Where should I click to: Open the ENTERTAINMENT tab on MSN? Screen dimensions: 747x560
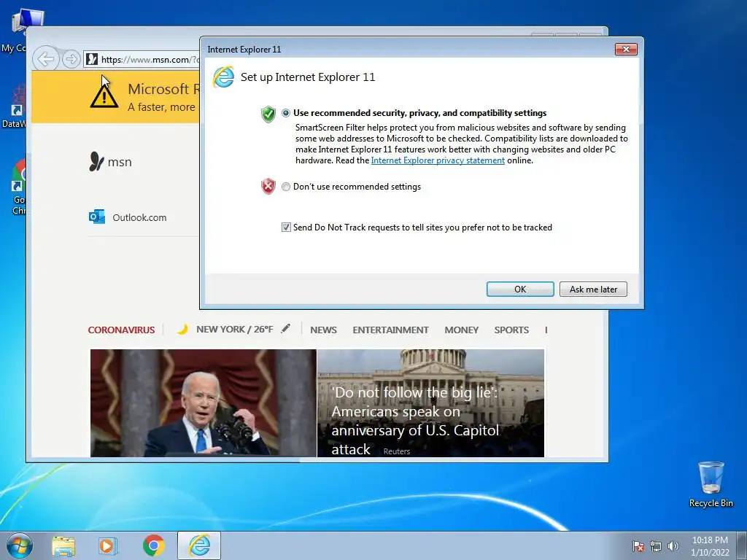click(x=391, y=330)
